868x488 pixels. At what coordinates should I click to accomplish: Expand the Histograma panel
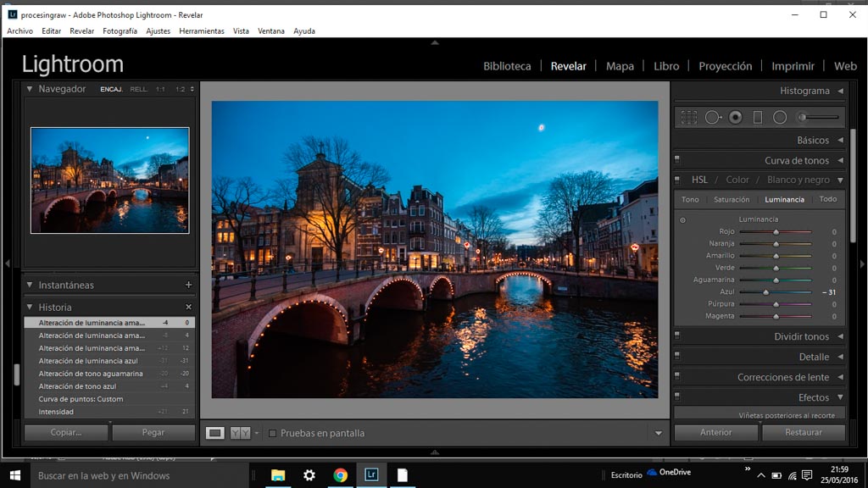[840, 91]
